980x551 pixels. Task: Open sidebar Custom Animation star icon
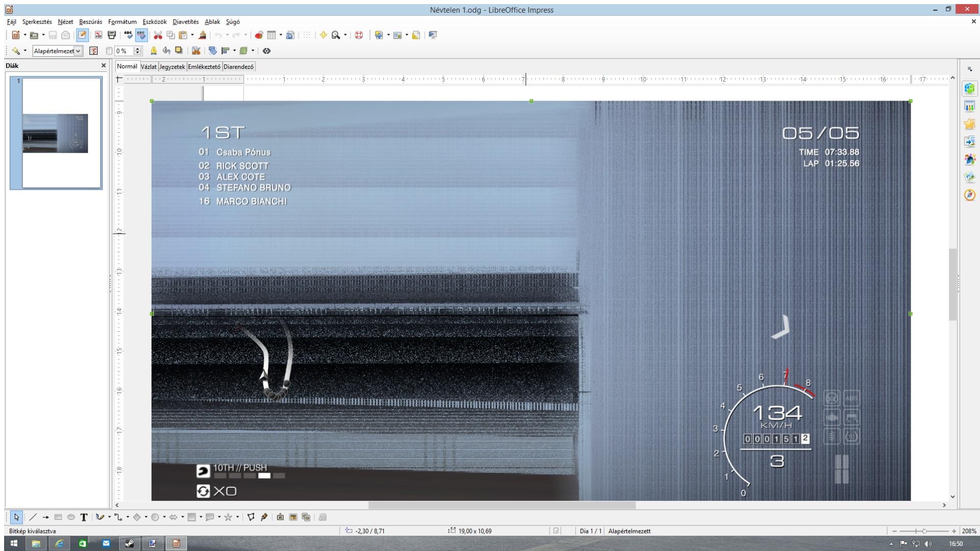tap(970, 124)
